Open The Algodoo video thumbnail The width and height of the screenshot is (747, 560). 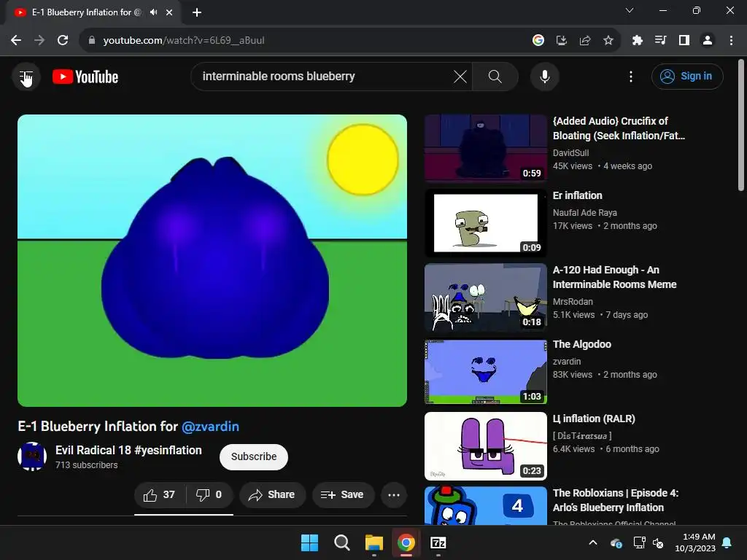coord(485,371)
